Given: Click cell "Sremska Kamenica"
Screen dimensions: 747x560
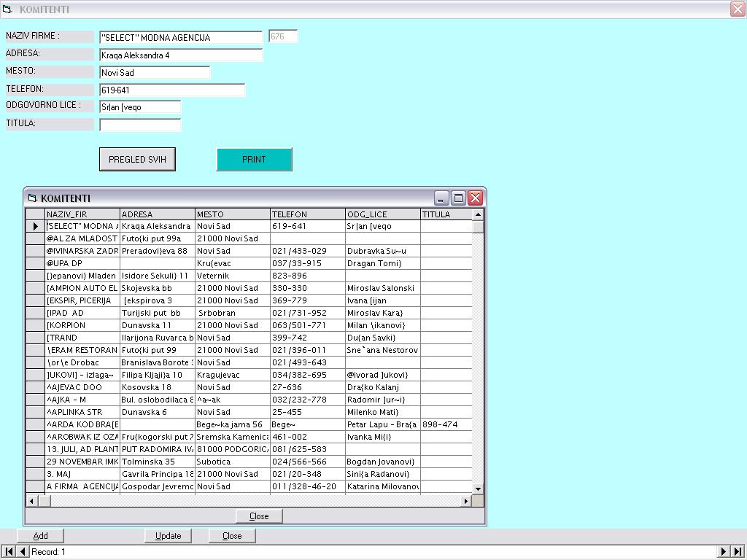Looking at the screenshot, I should click(x=233, y=437).
